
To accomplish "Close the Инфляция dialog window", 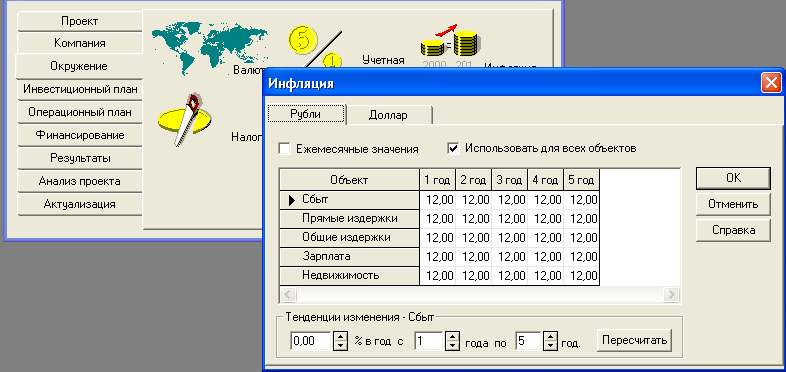I will click(x=770, y=83).
